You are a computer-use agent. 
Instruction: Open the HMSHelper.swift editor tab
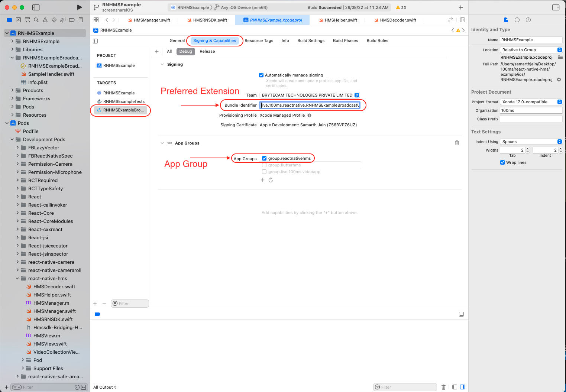pos(341,20)
